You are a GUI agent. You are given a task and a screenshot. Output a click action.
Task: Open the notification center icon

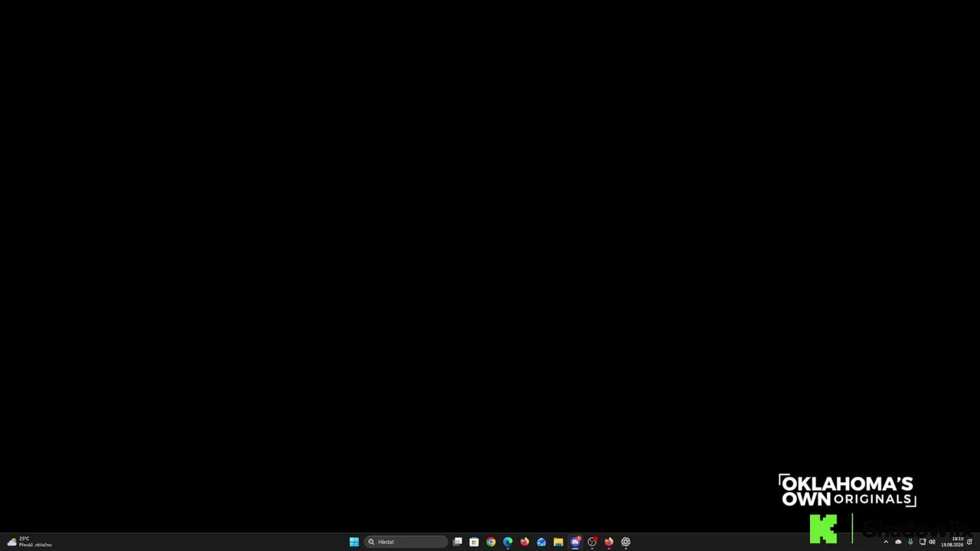(x=969, y=542)
